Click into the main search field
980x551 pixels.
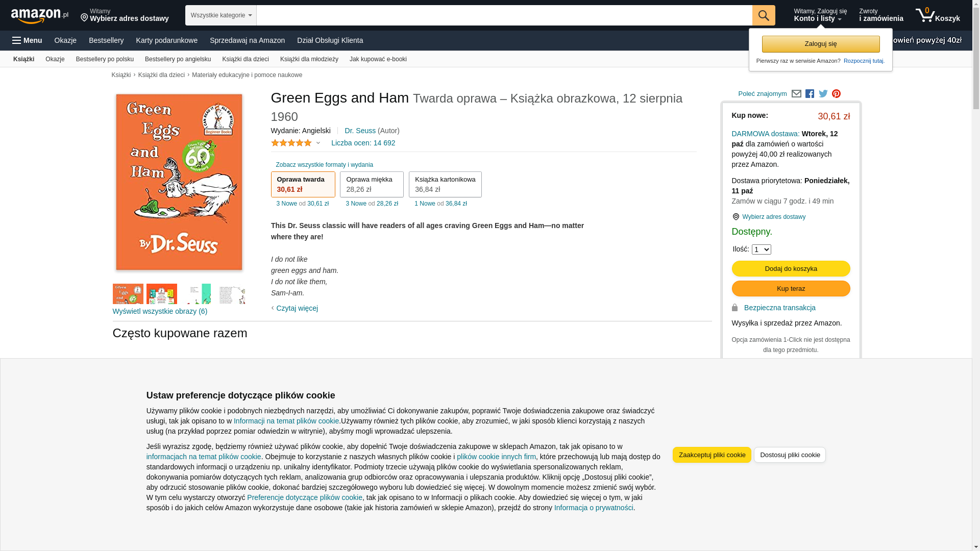504,15
